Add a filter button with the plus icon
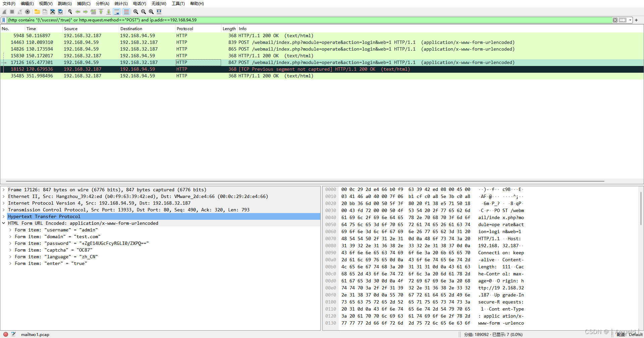 tap(636, 20)
